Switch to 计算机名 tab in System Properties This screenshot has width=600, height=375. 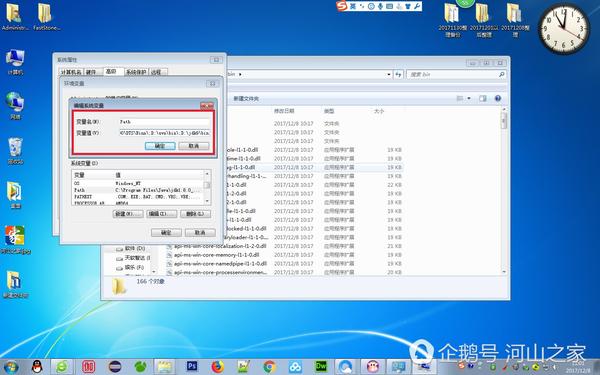(71, 72)
